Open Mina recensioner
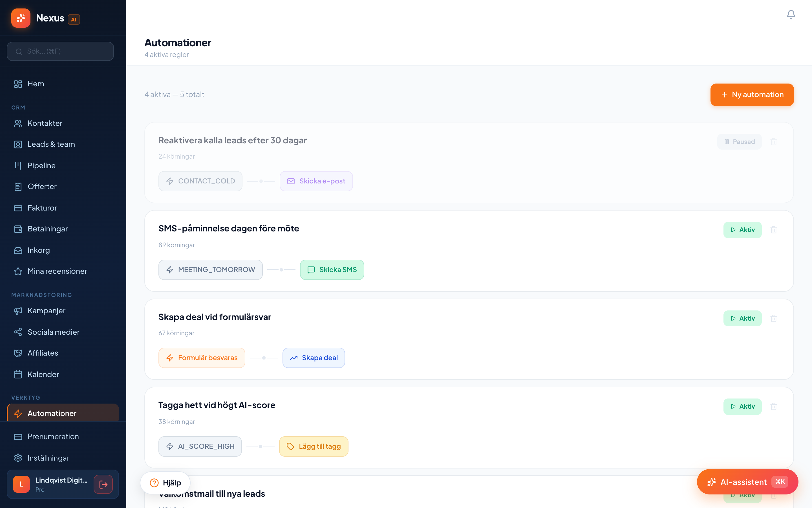Image resolution: width=812 pixels, height=508 pixels. coord(63,271)
